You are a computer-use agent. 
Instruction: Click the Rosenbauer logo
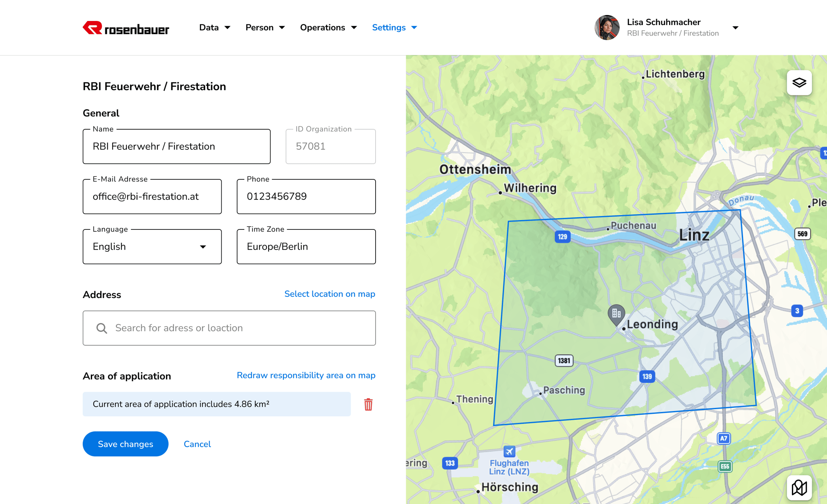click(126, 28)
